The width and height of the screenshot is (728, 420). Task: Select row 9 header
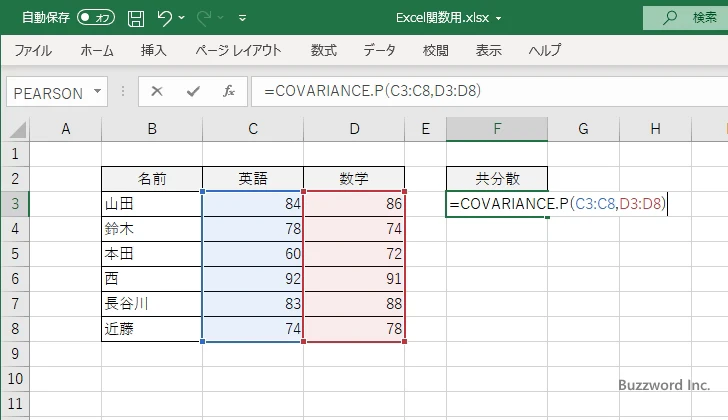(x=15, y=354)
